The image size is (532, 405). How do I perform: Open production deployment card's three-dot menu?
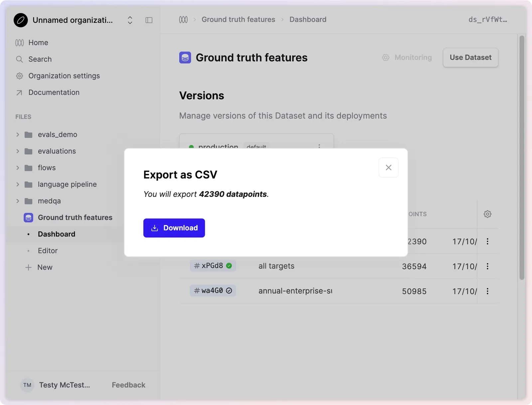pyautogui.click(x=319, y=146)
